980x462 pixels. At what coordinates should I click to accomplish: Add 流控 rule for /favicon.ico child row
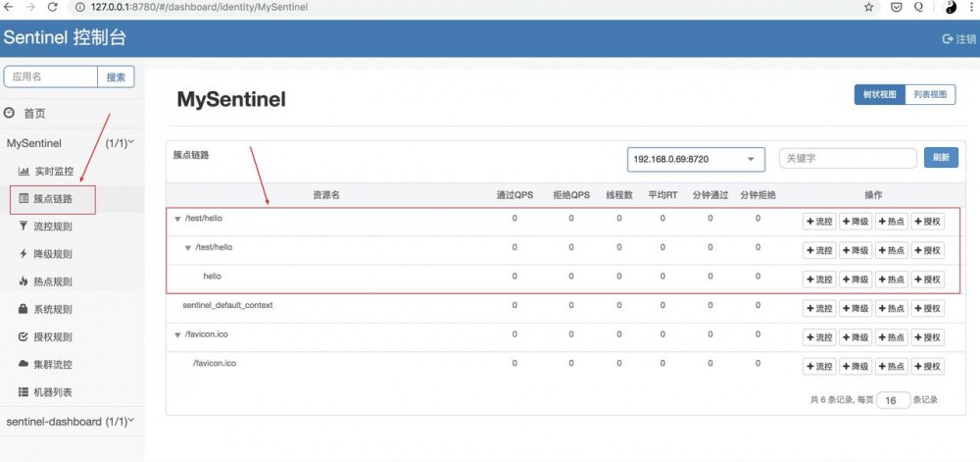tap(818, 366)
